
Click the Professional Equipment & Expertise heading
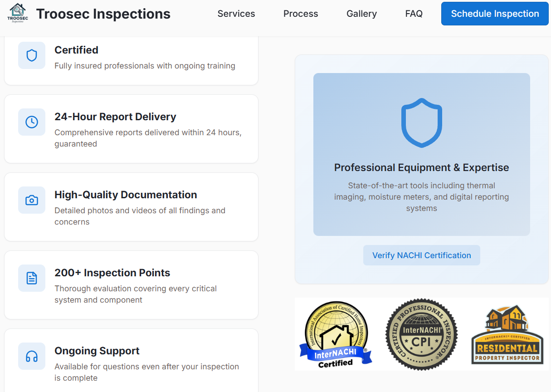tap(422, 167)
